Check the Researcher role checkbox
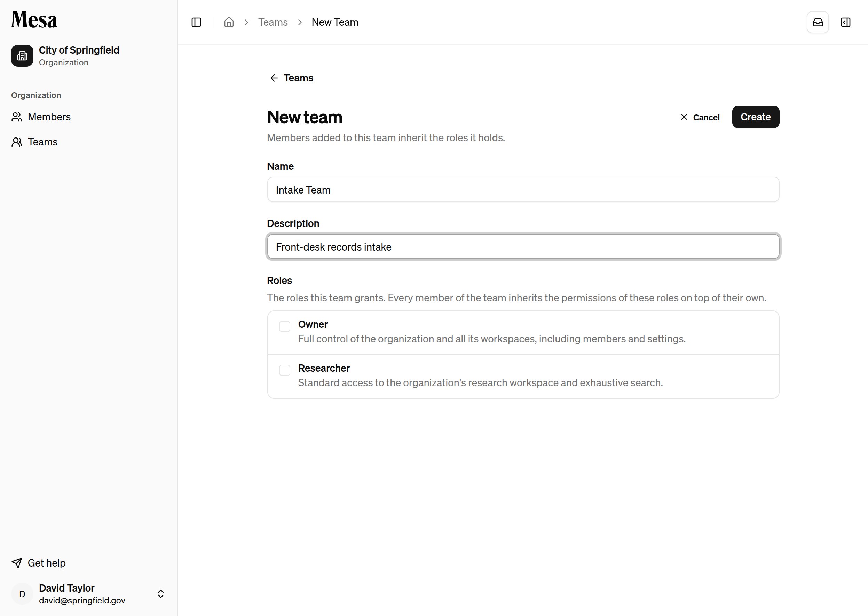Image resolution: width=868 pixels, height=616 pixels. pos(285,370)
